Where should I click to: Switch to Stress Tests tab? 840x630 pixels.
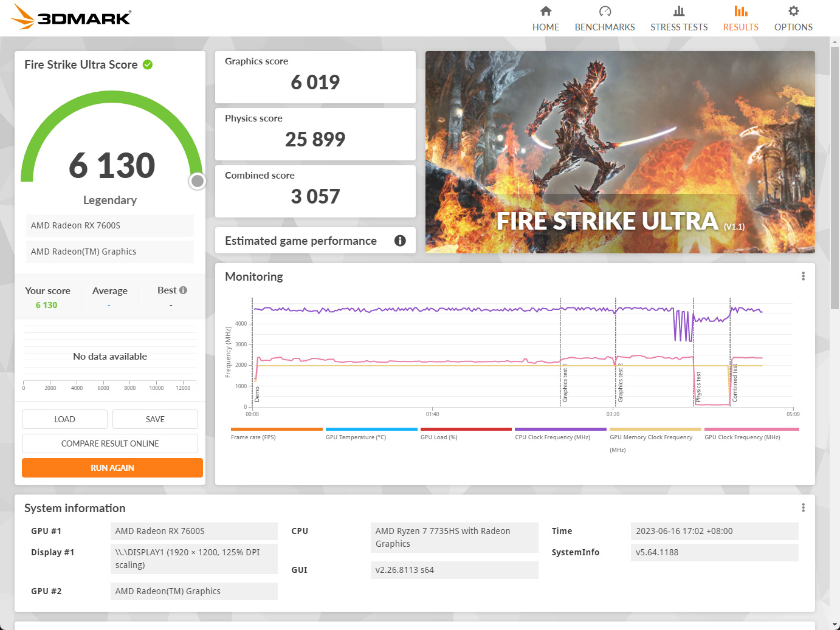click(679, 19)
